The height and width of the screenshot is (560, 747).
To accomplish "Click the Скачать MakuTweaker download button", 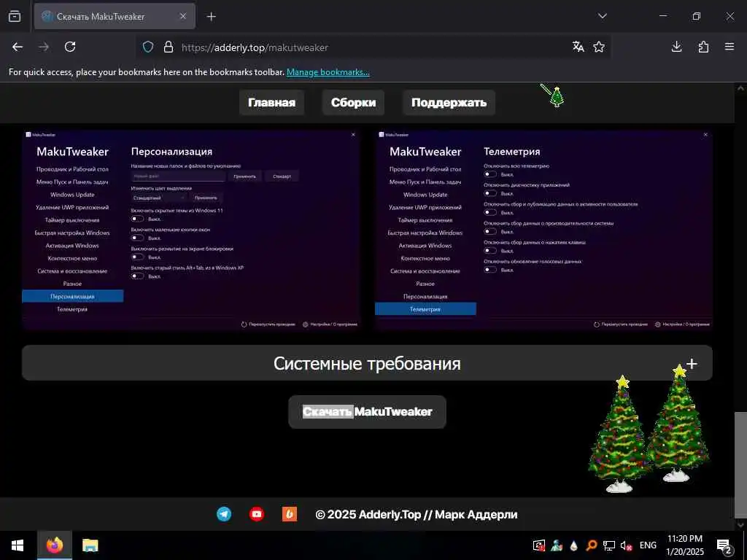I will [368, 412].
